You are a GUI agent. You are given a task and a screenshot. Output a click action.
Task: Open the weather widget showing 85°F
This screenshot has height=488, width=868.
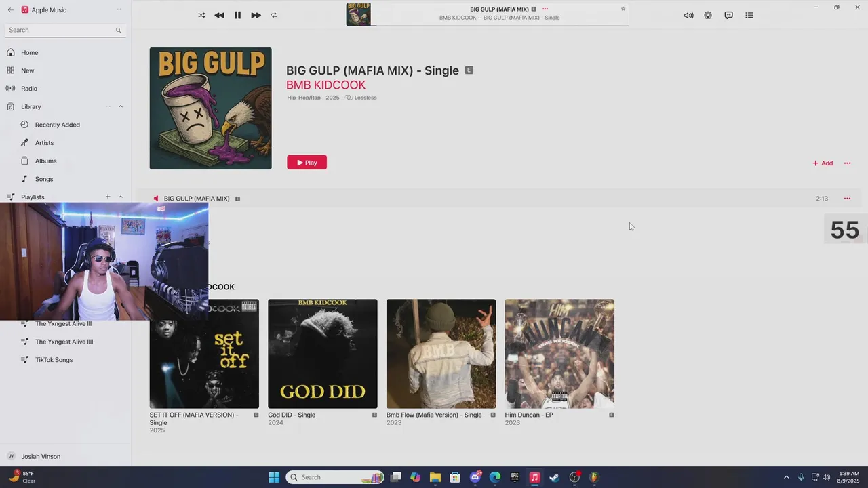(x=22, y=477)
